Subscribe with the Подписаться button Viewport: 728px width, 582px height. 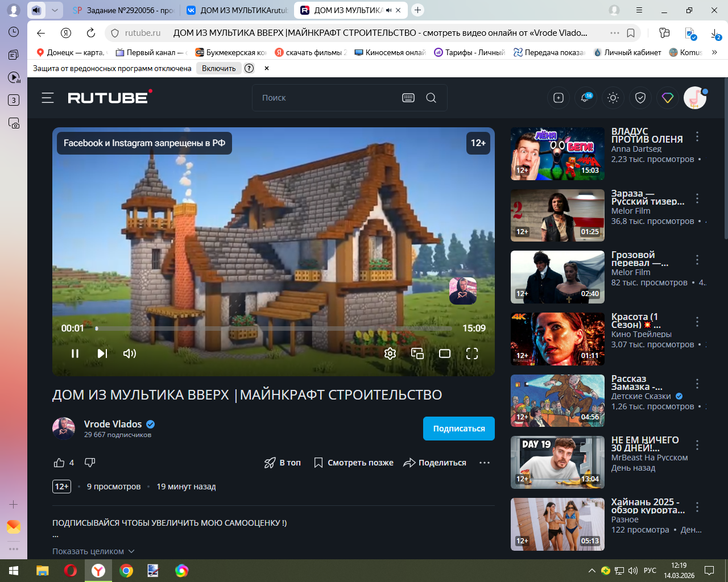459,429
